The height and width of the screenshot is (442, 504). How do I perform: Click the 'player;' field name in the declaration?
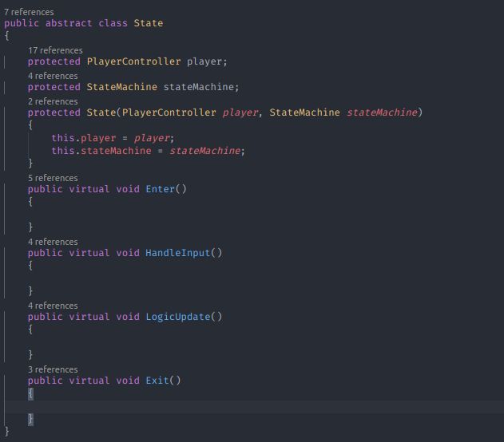[207, 61]
